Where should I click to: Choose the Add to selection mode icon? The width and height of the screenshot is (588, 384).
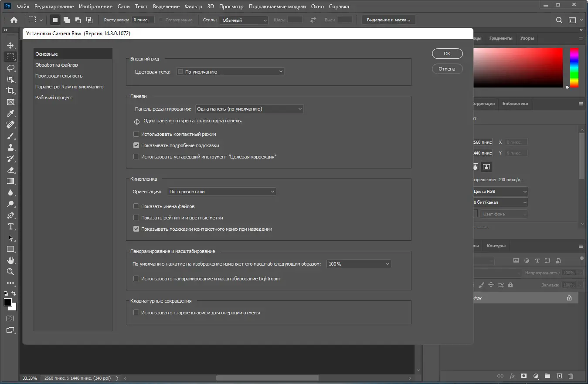click(x=67, y=20)
